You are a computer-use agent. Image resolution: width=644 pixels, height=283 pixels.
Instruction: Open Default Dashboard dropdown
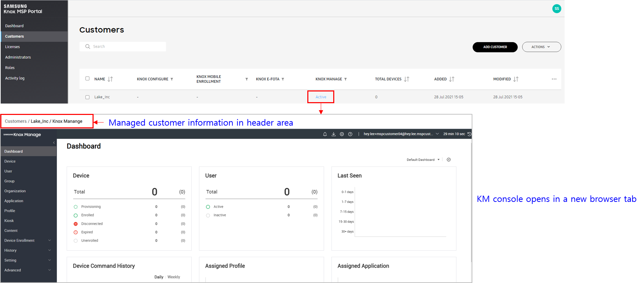coord(423,160)
